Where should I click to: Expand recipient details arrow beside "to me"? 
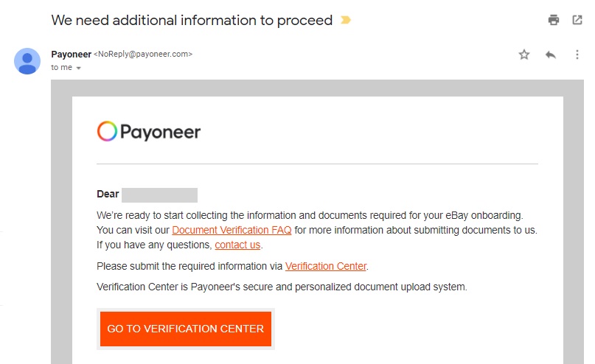point(79,68)
